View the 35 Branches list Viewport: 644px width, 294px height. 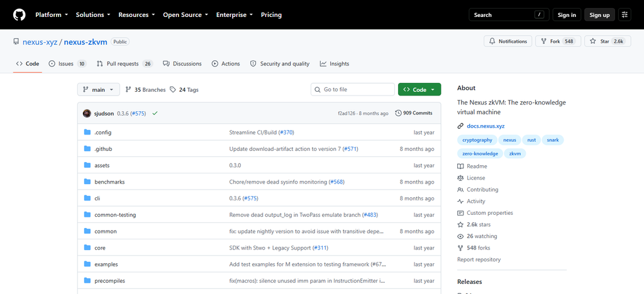coord(145,90)
